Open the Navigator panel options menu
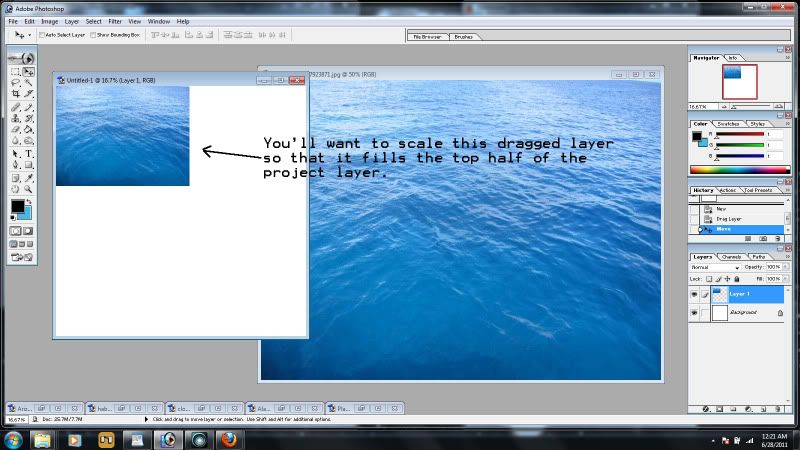This screenshot has width=800, height=450. coord(788,58)
